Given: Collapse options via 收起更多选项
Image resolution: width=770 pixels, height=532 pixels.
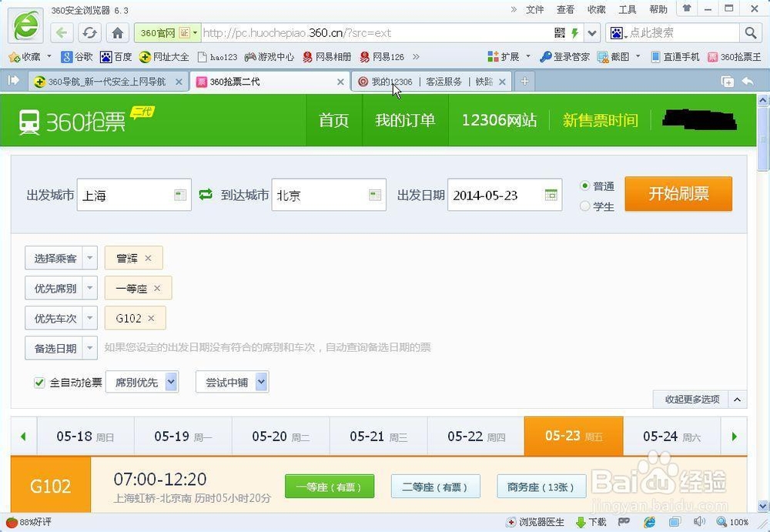Looking at the screenshot, I should (x=699, y=400).
